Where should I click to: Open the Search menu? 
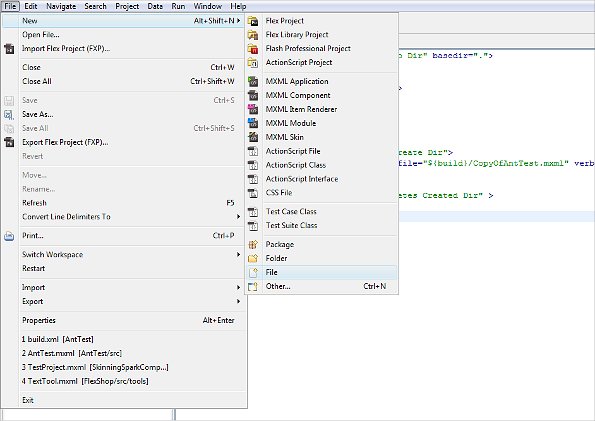(95, 6)
